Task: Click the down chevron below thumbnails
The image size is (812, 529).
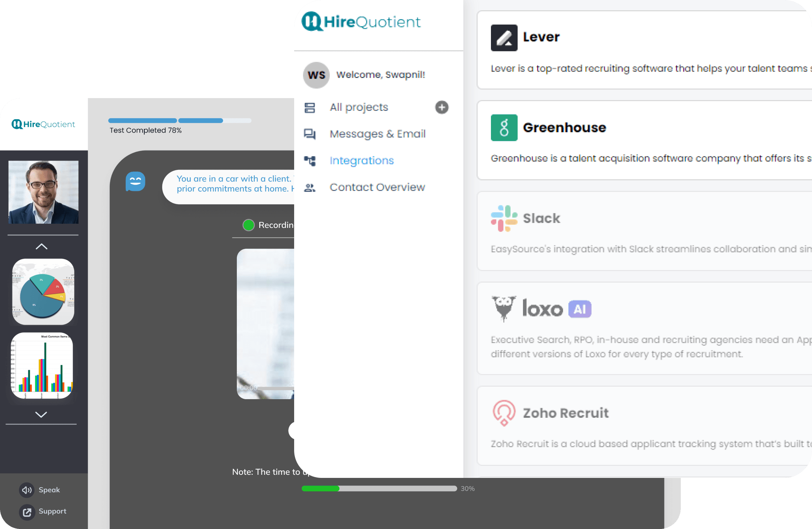Action: (41, 414)
